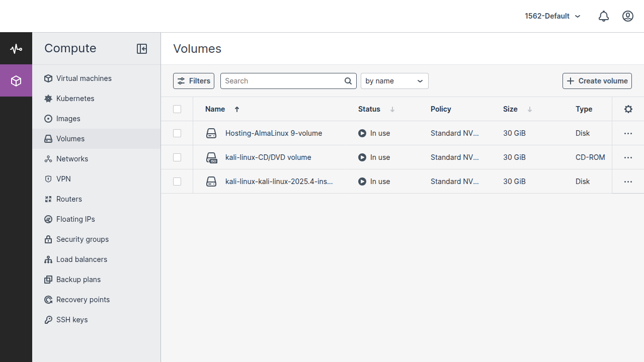Screen dimensions: 644x362
Task: Click the Filters button
Action: point(194,81)
